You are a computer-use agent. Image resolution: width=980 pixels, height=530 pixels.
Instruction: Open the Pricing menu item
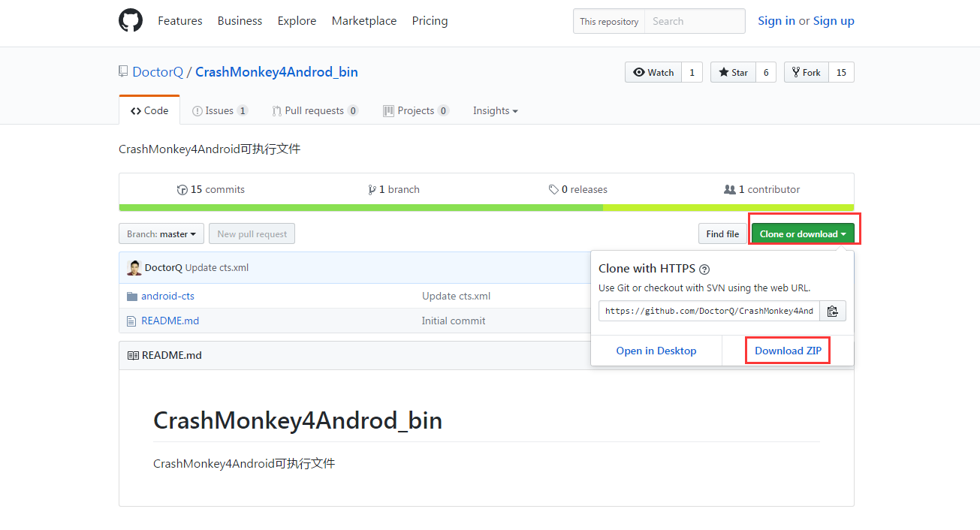(430, 21)
